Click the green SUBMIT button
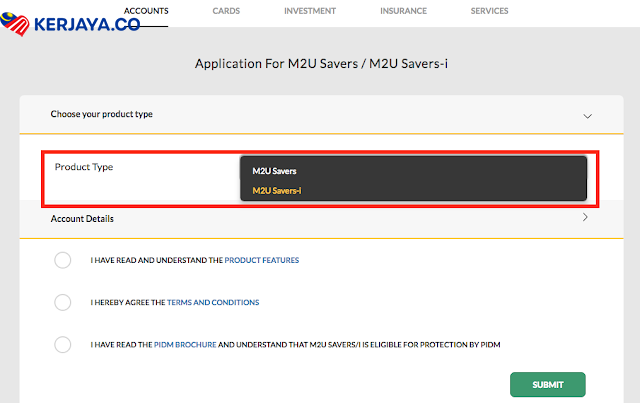 pos(548,385)
